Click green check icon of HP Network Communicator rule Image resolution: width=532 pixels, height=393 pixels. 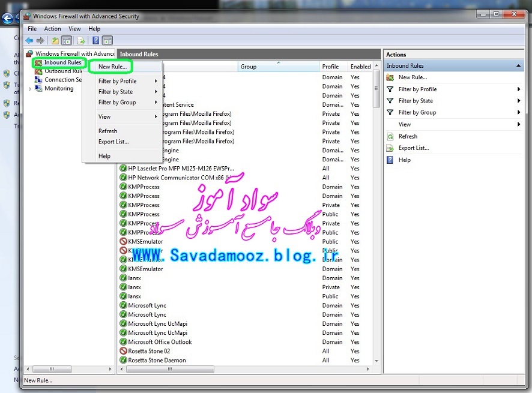(x=123, y=178)
